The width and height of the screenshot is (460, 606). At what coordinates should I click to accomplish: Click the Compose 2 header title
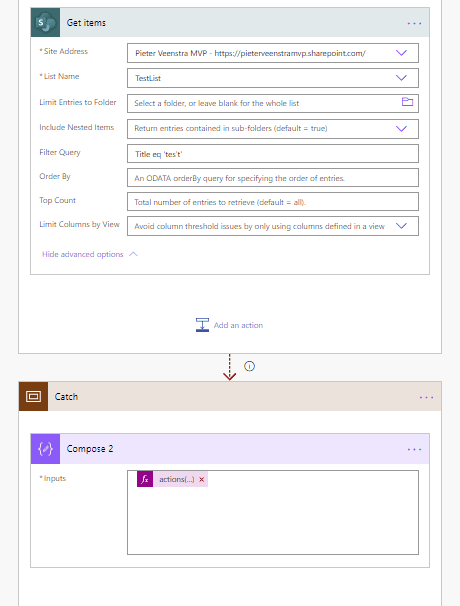click(90, 449)
